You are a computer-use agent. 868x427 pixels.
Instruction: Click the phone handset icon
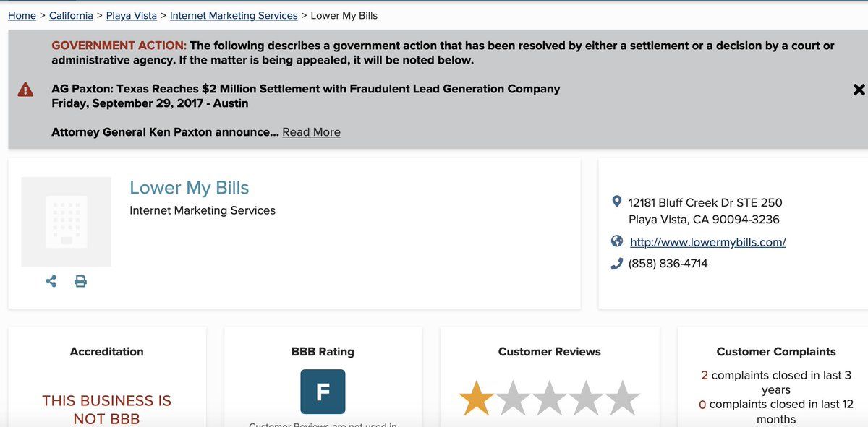(x=616, y=264)
